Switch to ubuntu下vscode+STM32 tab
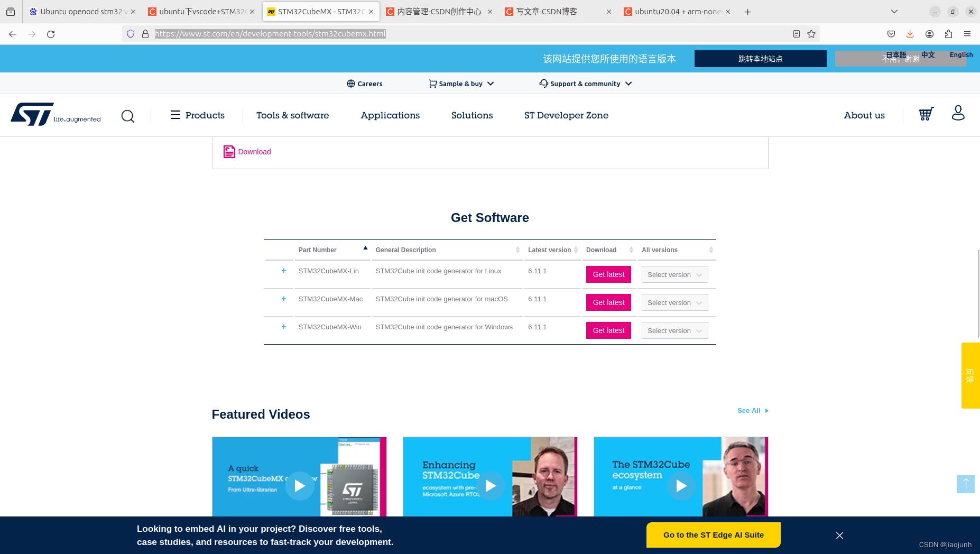 202,12
